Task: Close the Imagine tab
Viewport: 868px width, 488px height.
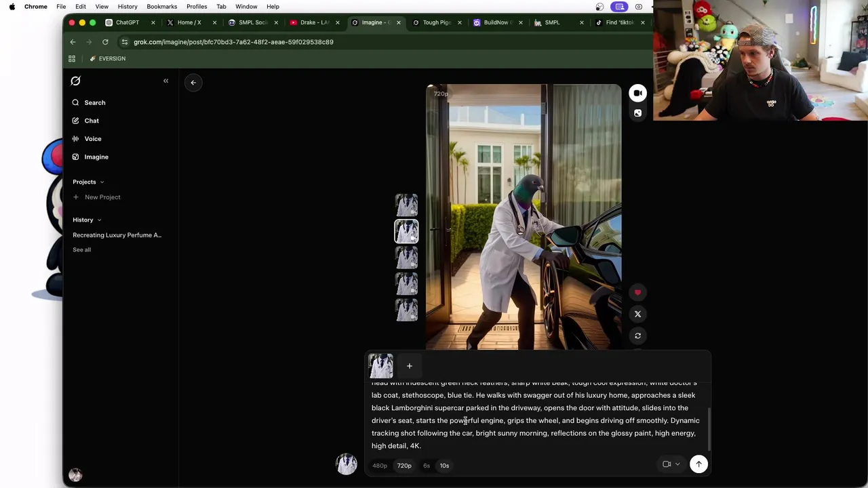Action: [399, 22]
